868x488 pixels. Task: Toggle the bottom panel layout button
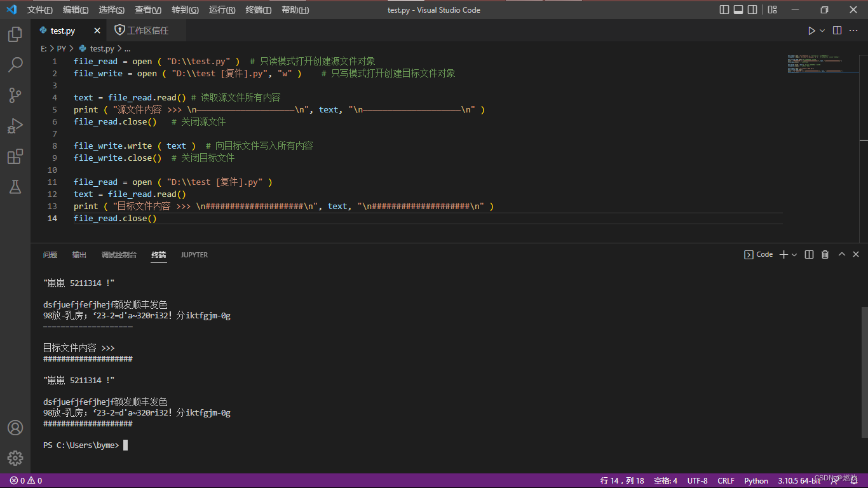738,10
